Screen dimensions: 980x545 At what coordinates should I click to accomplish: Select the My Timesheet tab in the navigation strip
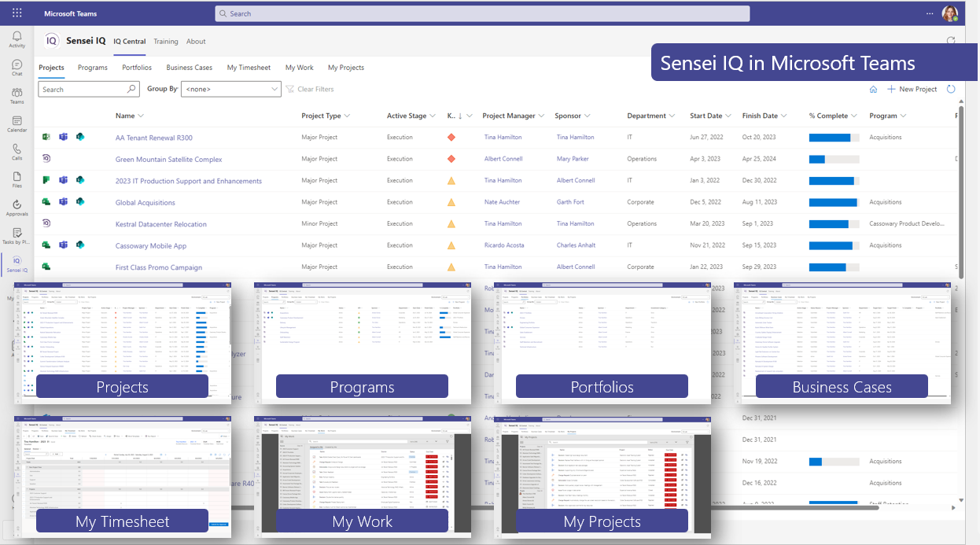point(249,68)
